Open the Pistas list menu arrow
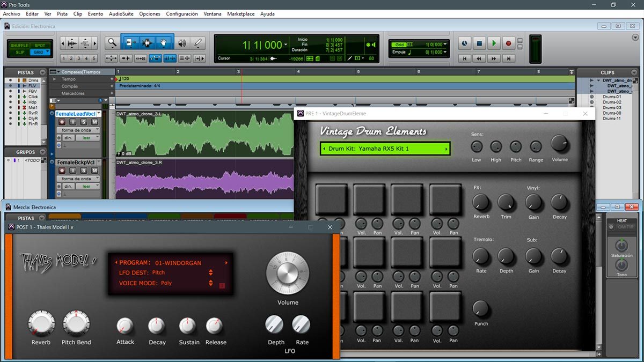The image size is (644, 362). click(x=42, y=72)
